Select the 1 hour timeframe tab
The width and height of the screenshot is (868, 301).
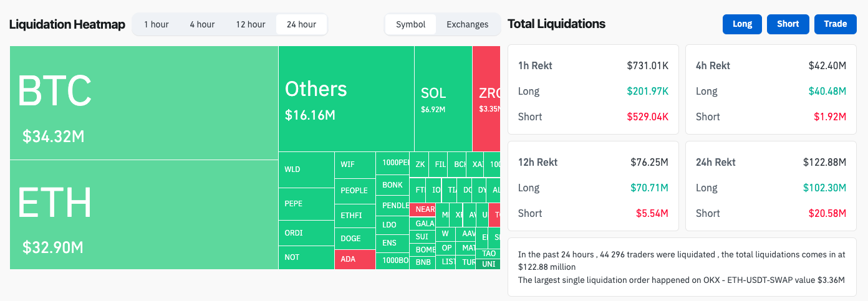pyautogui.click(x=156, y=24)
